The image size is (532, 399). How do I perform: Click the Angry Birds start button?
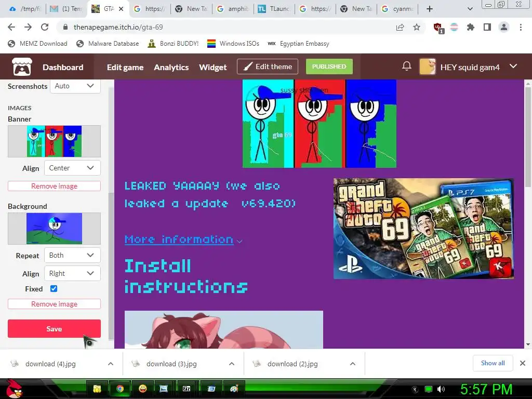pyautogui.click(x=14, y=389)
